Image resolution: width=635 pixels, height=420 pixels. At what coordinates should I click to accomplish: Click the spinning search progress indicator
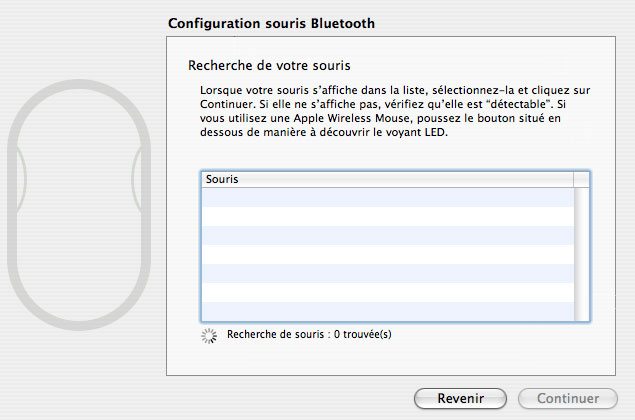coord(209,336)
